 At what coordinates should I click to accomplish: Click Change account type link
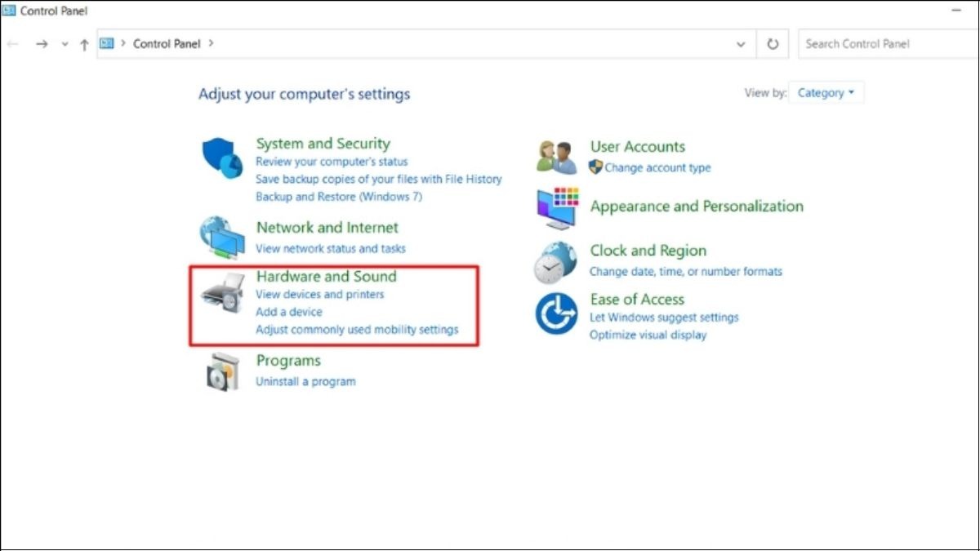[x=657, y=167]
